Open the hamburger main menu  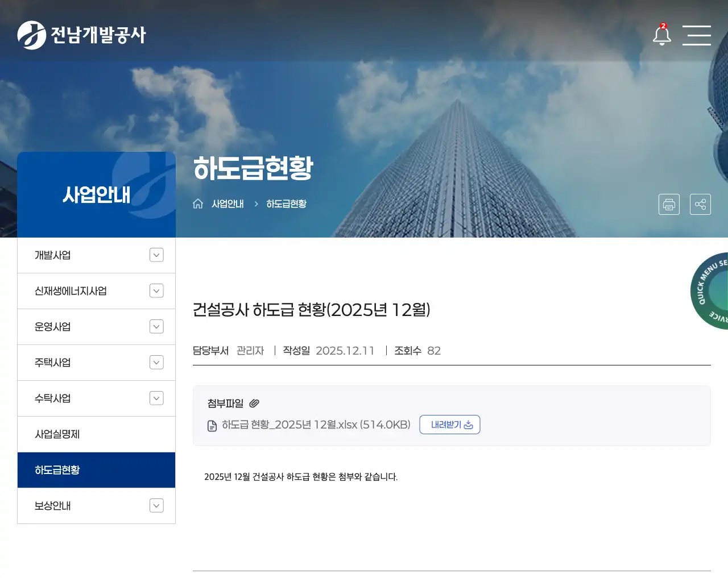(x=697, y=35)
